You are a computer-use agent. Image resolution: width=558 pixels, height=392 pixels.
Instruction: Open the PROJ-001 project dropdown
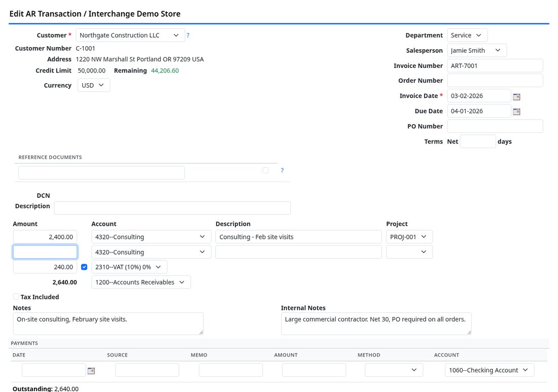coord(409,237)
